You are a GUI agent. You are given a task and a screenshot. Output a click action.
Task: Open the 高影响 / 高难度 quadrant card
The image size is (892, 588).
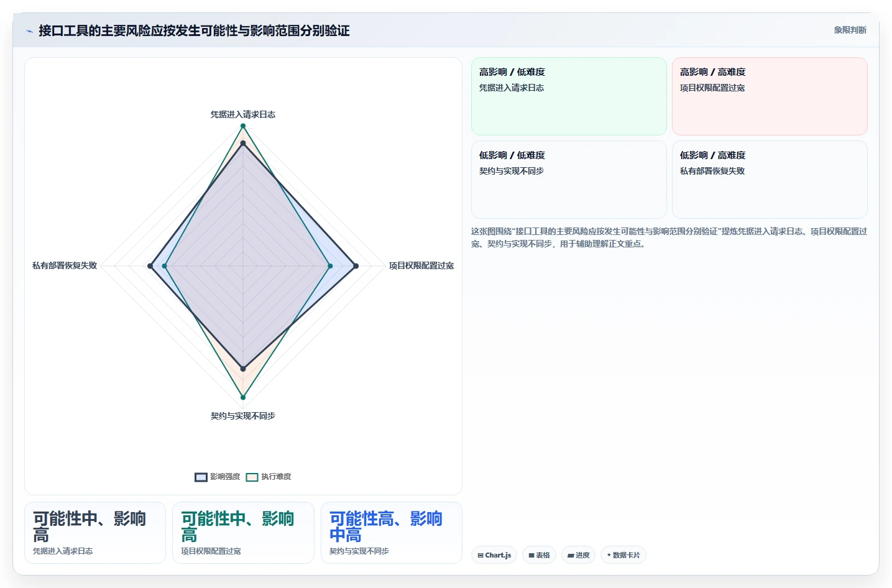[770, 96]
